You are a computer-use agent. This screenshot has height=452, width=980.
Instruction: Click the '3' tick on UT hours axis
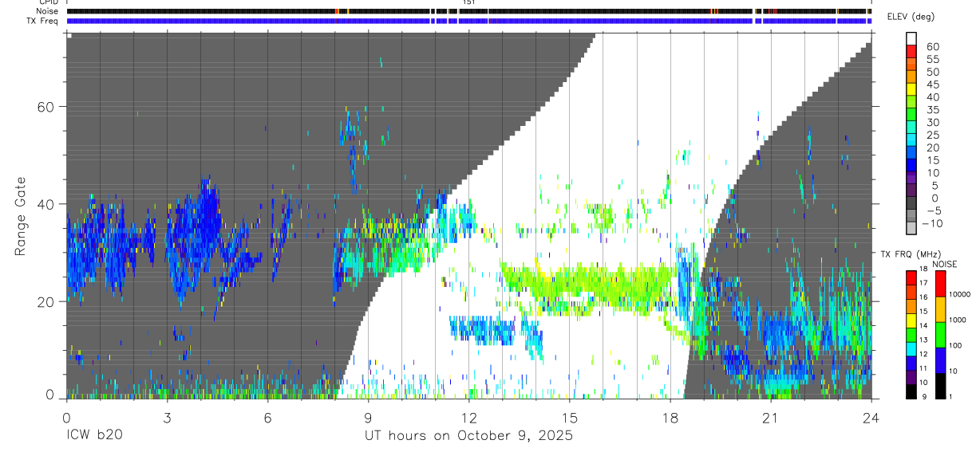[x=167, y=417]
